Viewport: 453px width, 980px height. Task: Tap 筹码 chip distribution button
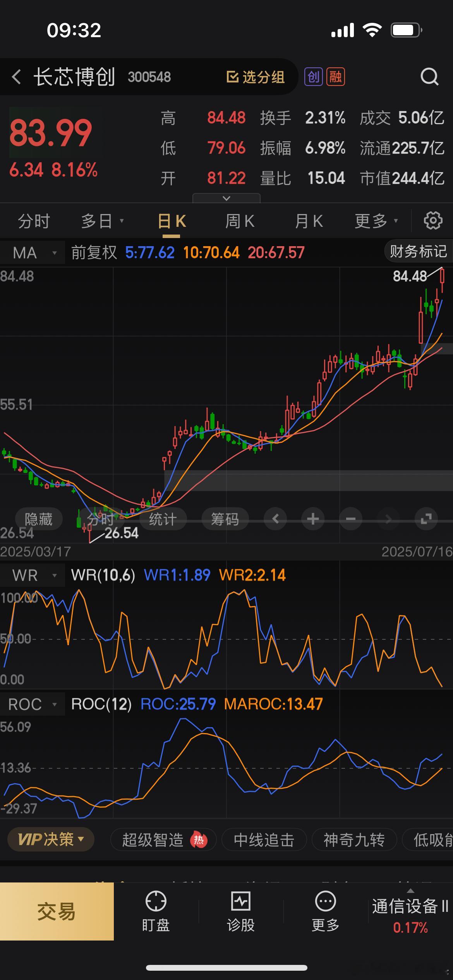coord(225,519)
